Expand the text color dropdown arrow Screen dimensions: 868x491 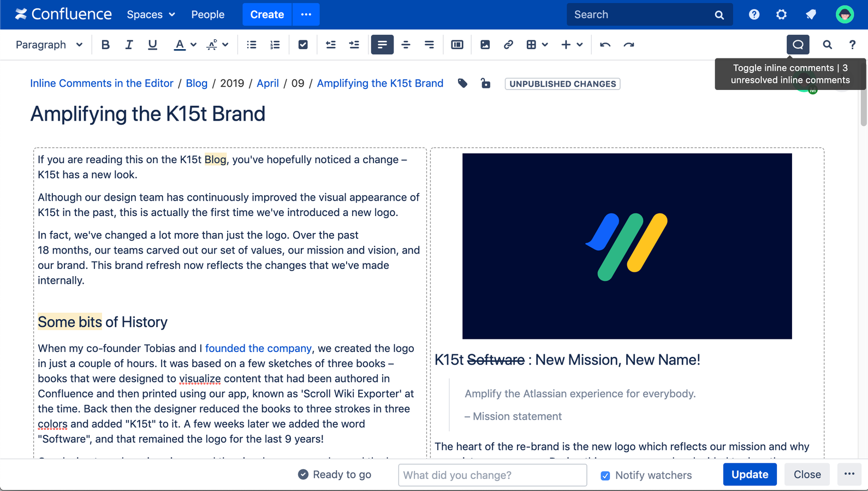[193, 45]
